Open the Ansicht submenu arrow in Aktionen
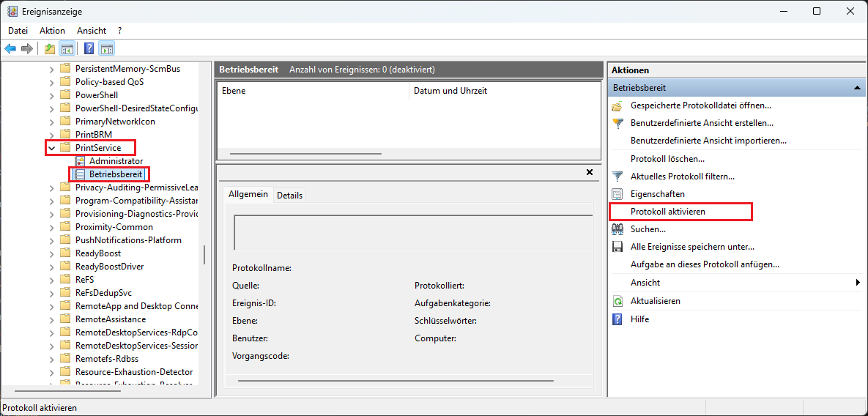Image resolution: width=868 pixels, height=416 pixels. [858, 283]
